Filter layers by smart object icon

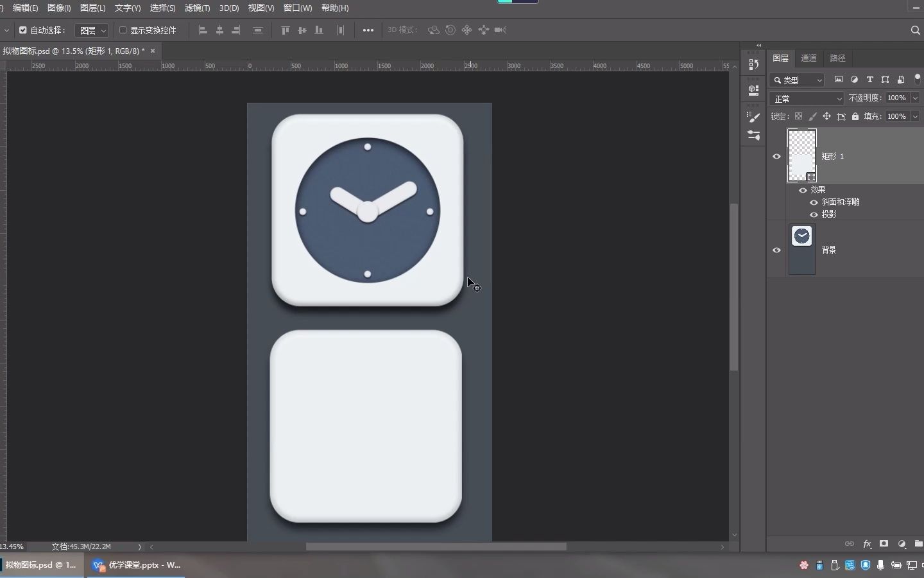[x=901, y=80]
